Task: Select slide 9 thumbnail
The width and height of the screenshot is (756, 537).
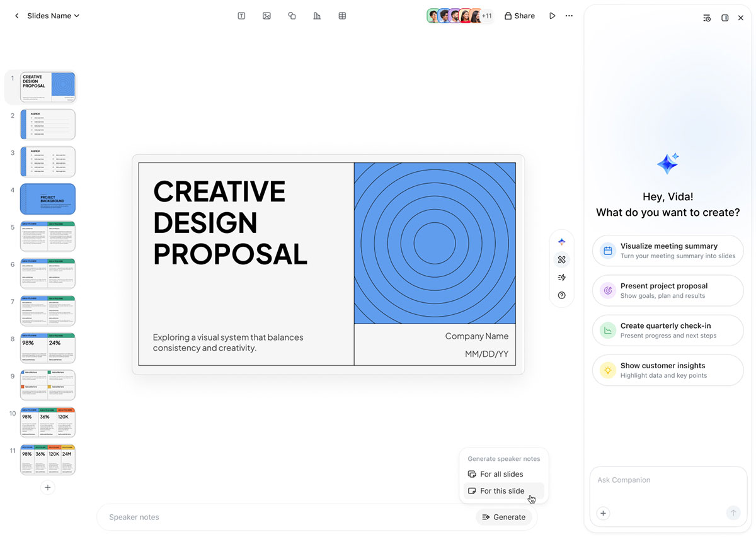Action: click(x=48, y=385)
